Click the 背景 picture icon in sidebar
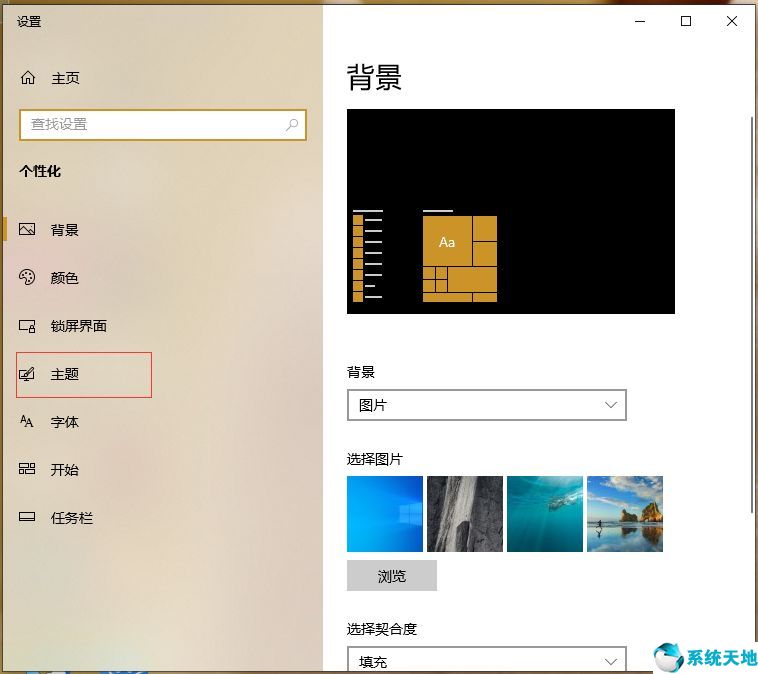The width and height of the screenshot is (758, 674). click(27, 229)
